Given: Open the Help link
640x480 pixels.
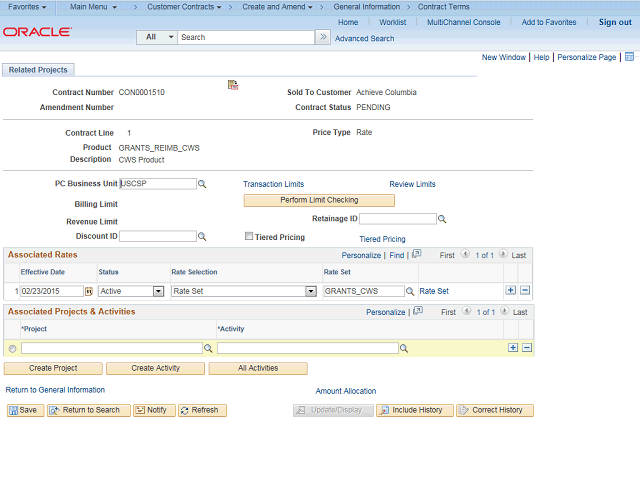Looking at the screenshot, I should tap(541, 57).
